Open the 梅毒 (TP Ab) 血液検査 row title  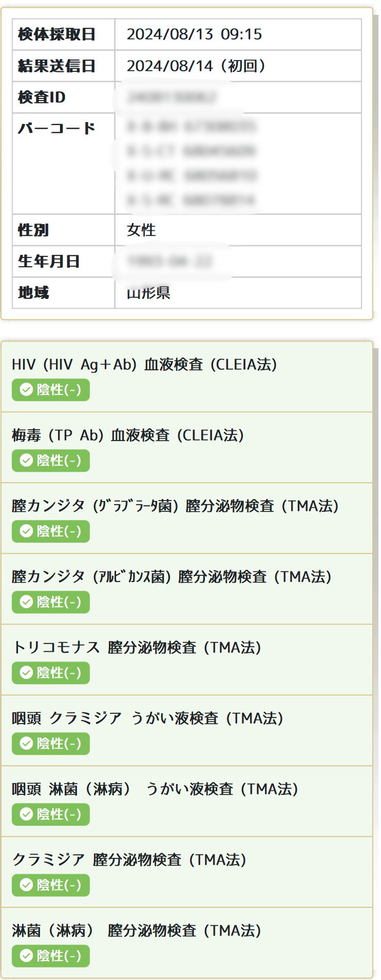[x=128, y=435]
